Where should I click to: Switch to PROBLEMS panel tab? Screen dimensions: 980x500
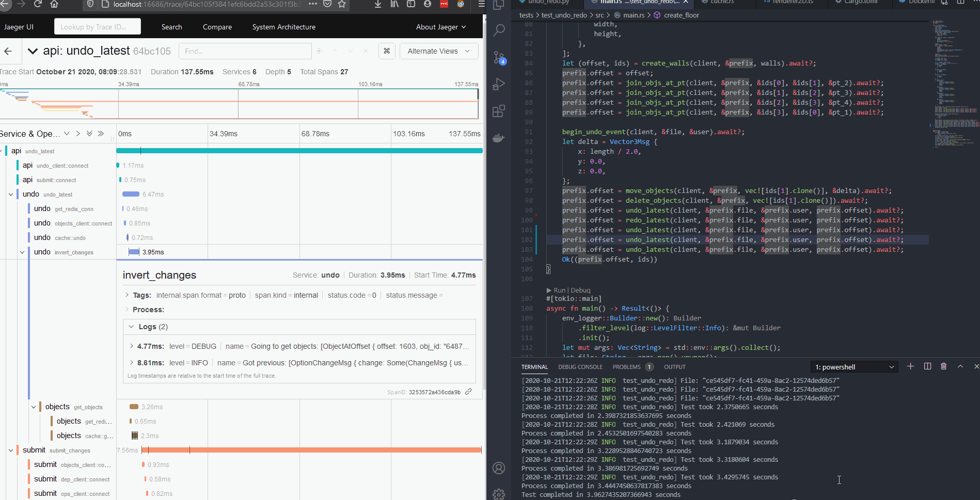pyautogui.click(x=627, y=367)
